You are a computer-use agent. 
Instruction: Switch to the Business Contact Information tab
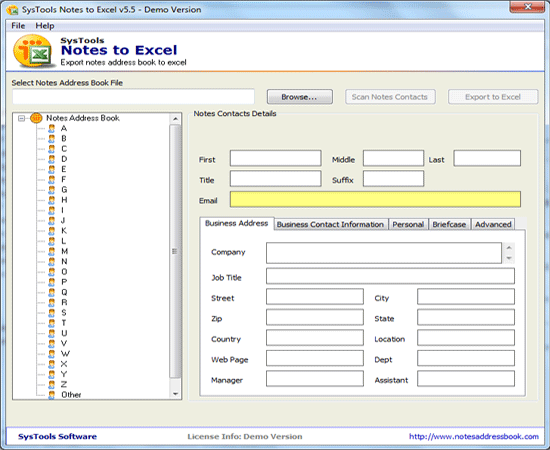click(330, 224)
